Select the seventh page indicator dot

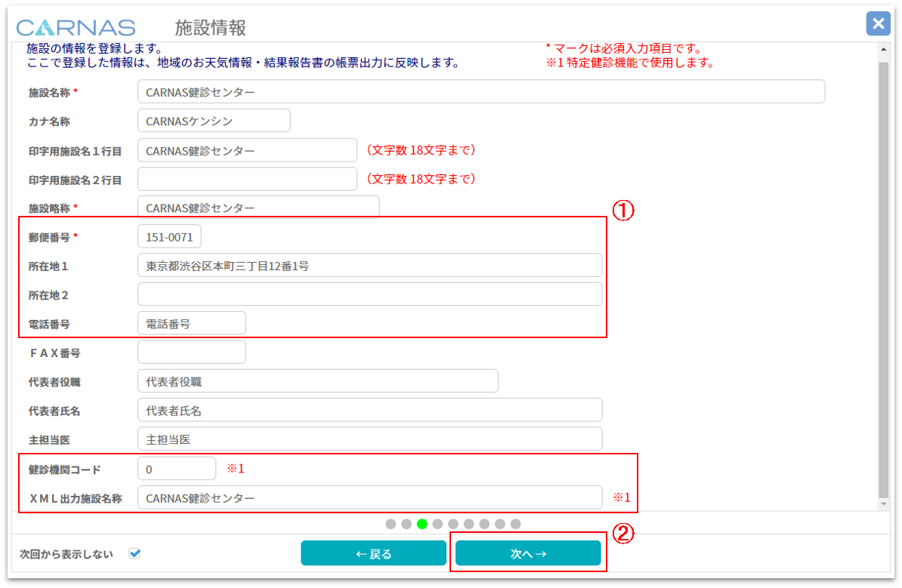tap(484, 524)
